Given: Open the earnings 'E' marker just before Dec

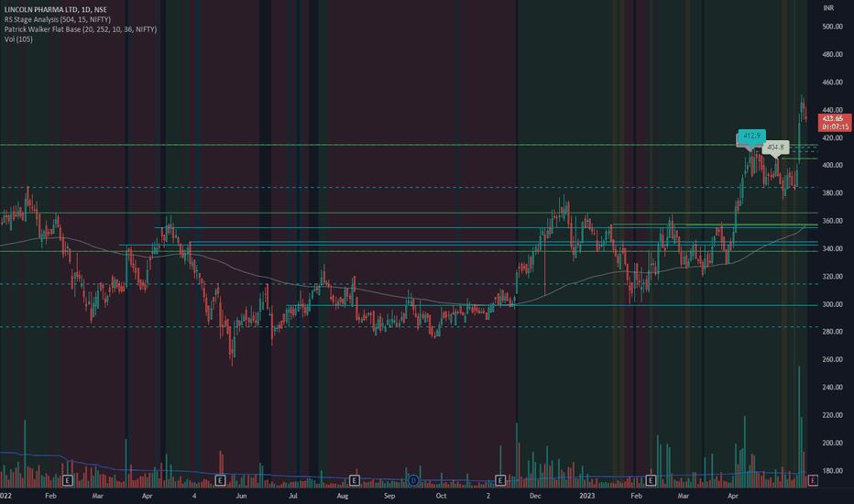Looking at the screenshot, I should click(500, 480).
